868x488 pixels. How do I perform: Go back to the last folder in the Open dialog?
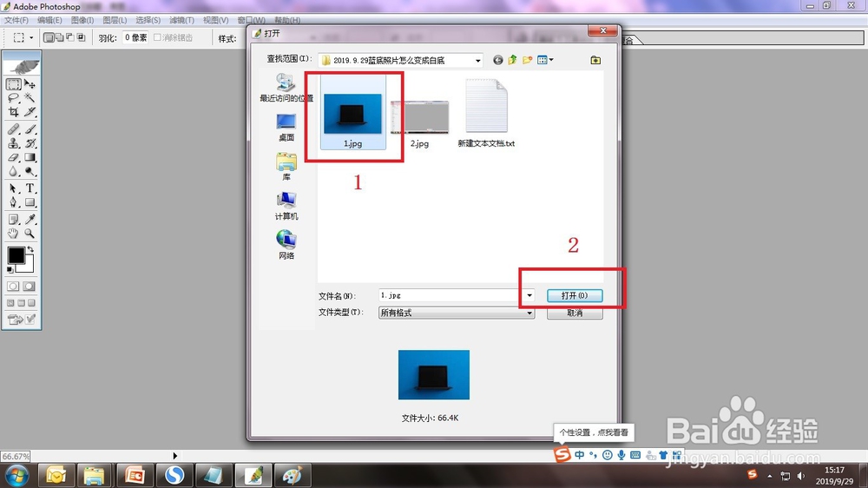click(497, 60)
